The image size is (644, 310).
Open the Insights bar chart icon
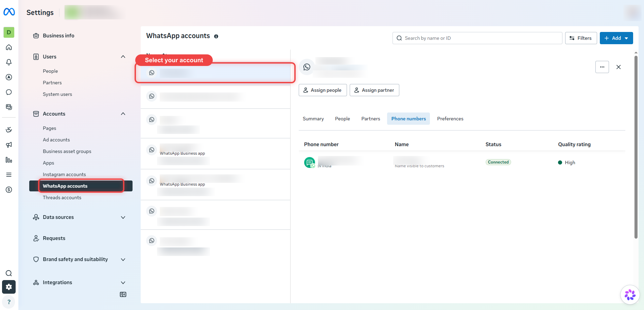9,160
